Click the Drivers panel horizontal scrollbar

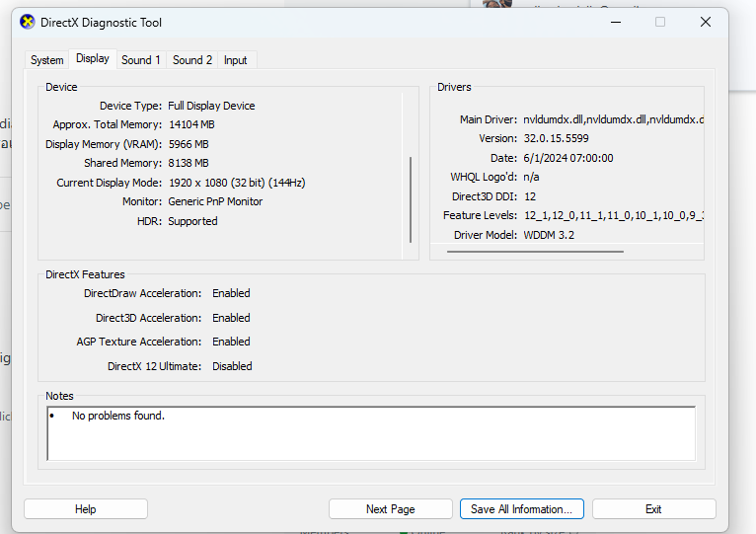click(535, 252)
